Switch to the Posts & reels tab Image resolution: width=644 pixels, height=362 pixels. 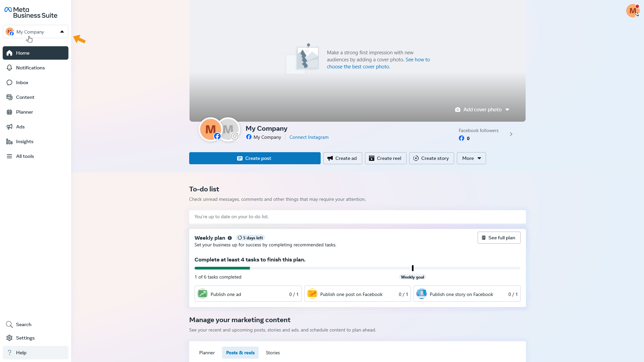240,353
